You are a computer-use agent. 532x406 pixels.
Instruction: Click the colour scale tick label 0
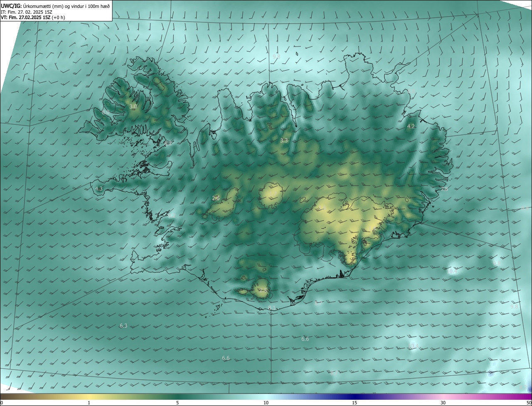pos(2,403)
